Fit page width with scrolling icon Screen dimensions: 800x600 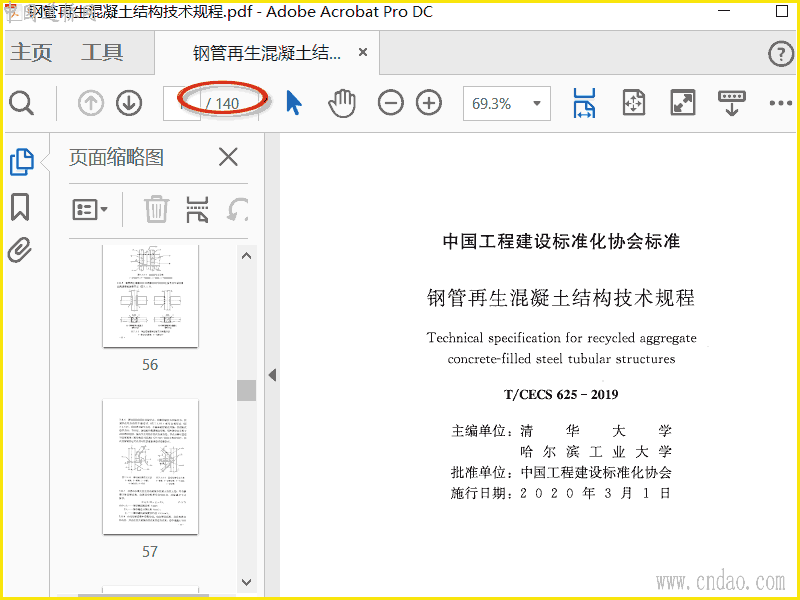(x=584, y=103)
